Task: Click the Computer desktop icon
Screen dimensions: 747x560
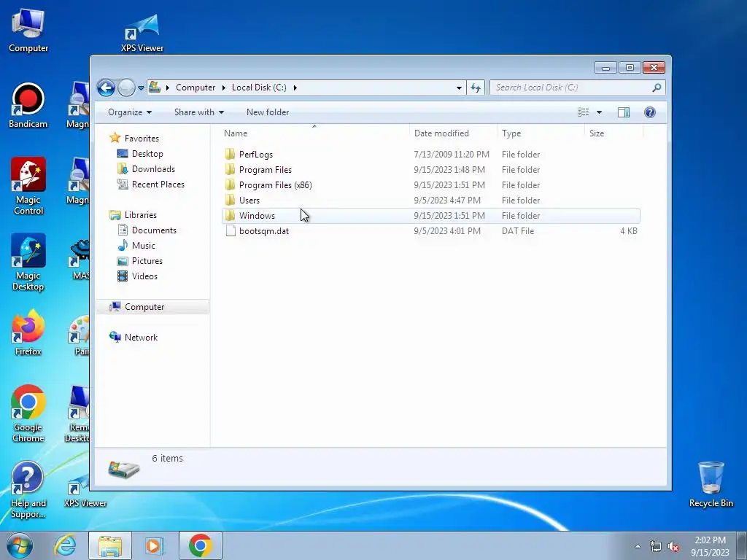Action: 28,31
